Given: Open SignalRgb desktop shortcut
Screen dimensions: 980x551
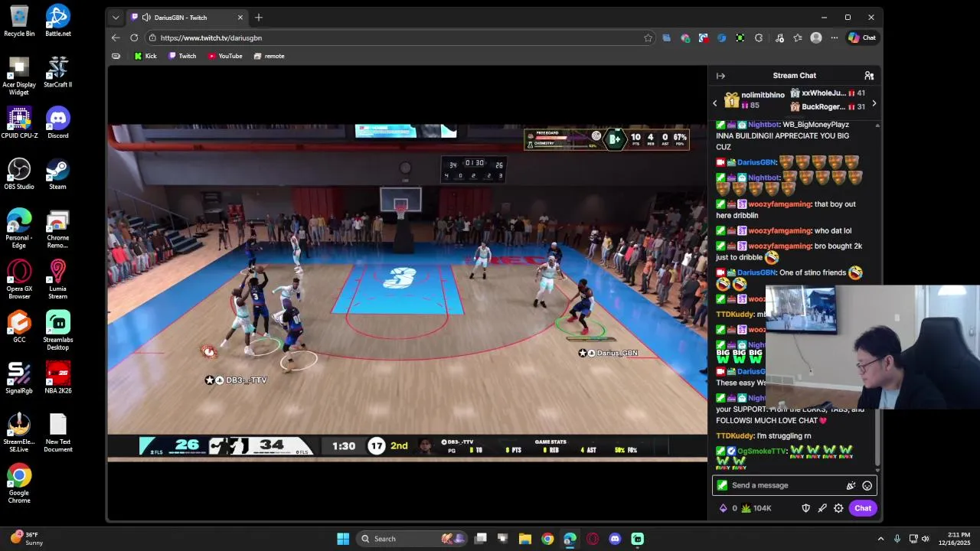Looking at the screenshot, I should pos(19,378).
